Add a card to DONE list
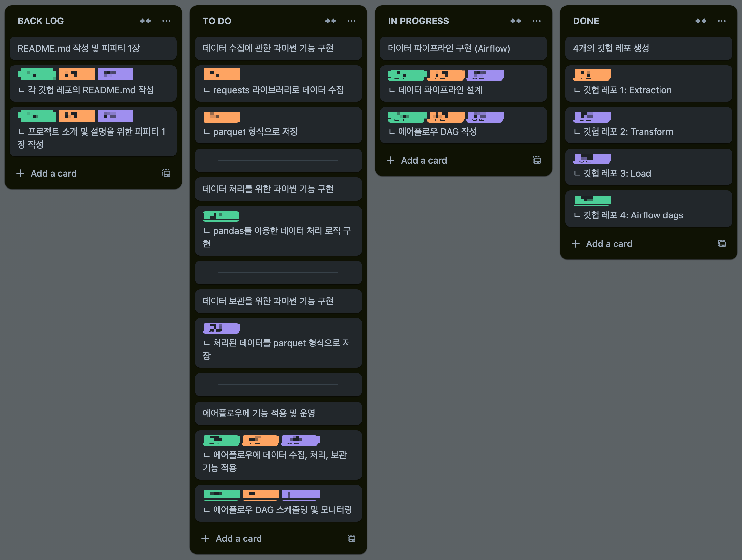 click(x=609, y=244)
